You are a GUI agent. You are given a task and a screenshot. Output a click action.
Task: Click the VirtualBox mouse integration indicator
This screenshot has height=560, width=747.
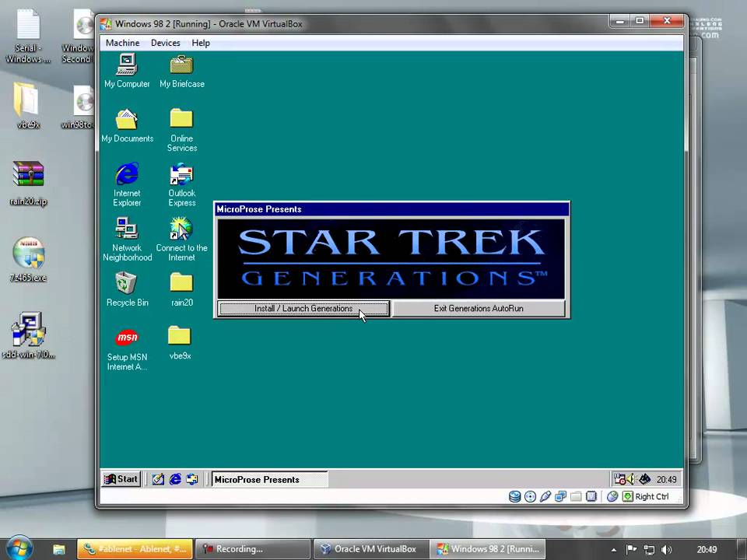[x=612, y=497]
